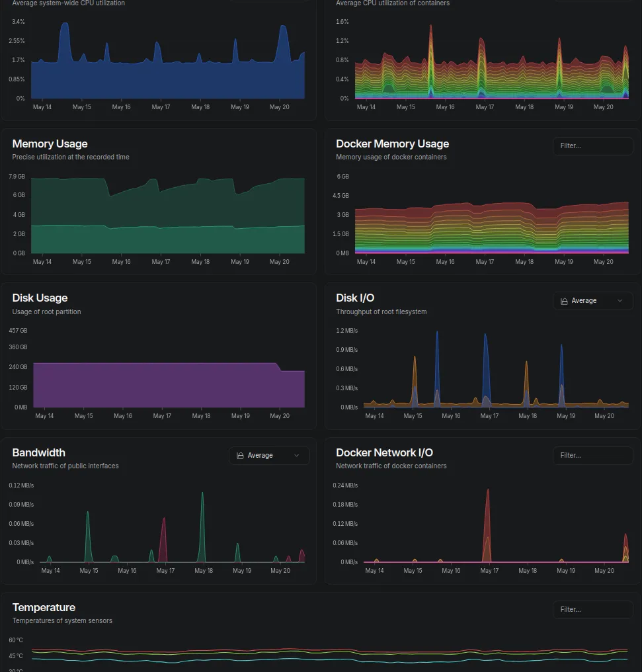Focus the Filter field in Docker Memory Usage
The height and width of the screenshot is (672, 642).
pyautogui.click(x=593, y=146)
